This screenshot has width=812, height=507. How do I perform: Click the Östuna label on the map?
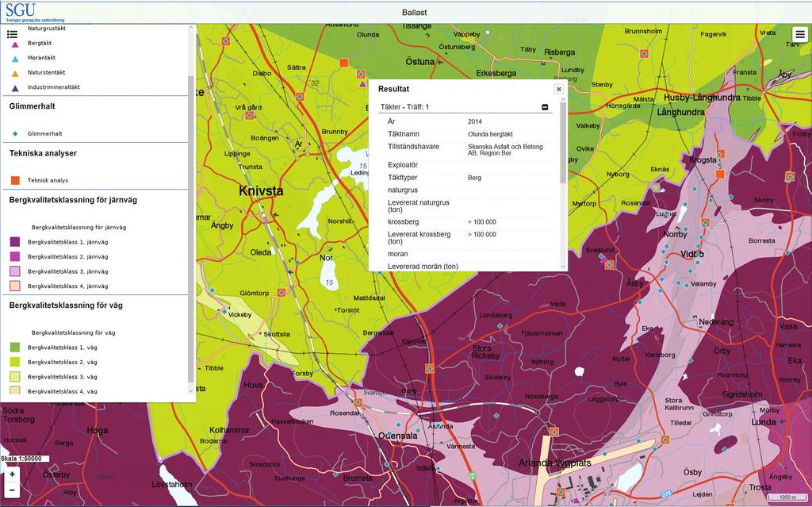point(420,61)
